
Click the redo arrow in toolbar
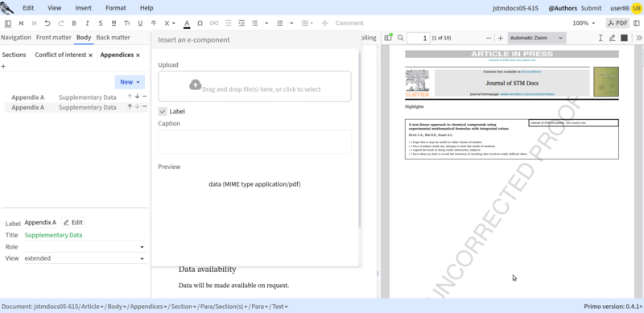61,23
